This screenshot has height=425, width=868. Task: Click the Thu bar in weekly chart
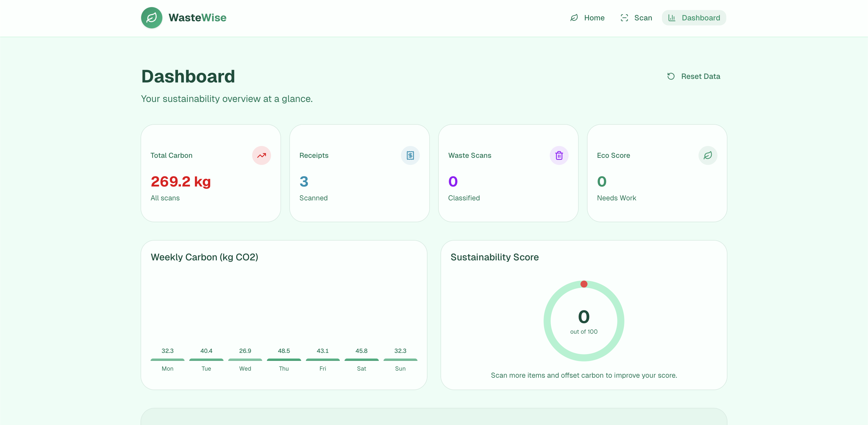(x=284, y=360)
